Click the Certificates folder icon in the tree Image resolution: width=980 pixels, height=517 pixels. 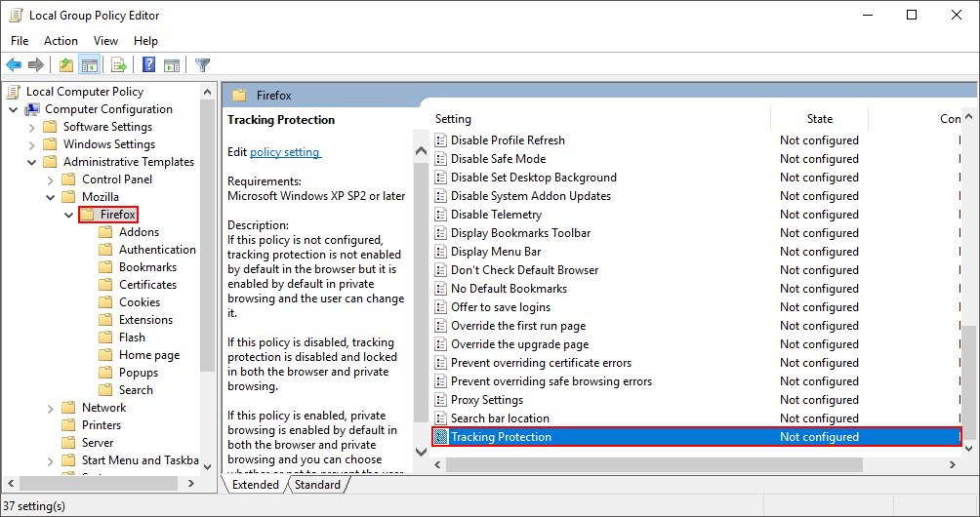point(105,284)
